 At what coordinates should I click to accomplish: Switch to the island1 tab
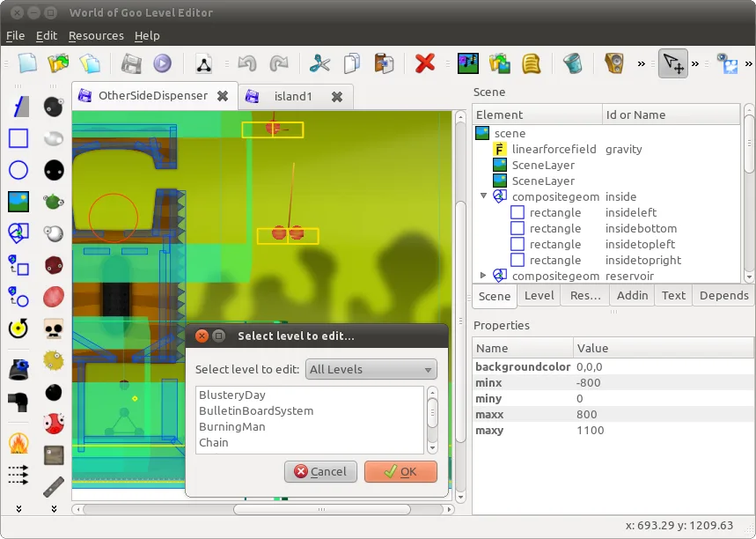(293, 97)
